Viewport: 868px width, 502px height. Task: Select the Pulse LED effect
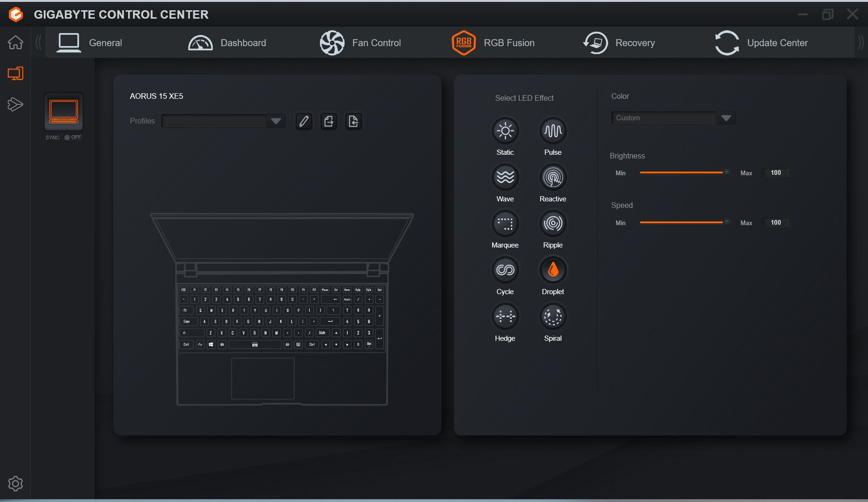coord(553,131)
